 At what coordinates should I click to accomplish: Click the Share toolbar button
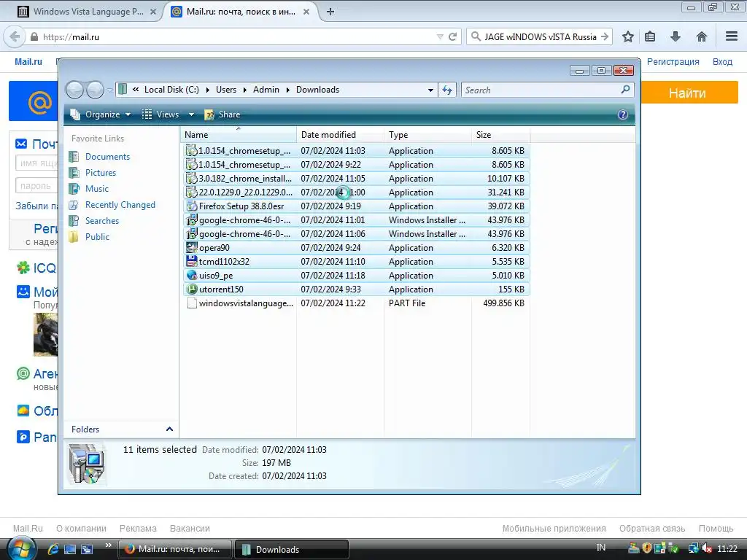[x=222, y=114]
